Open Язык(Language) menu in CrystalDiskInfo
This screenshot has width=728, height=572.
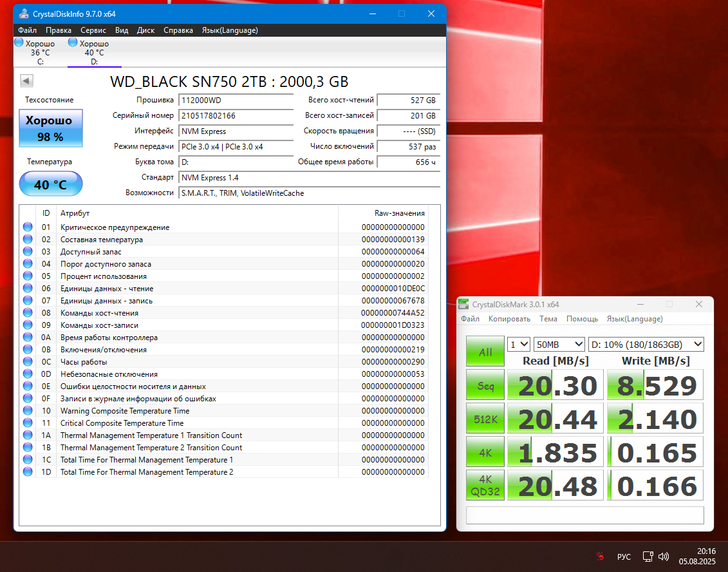point(230,30)
